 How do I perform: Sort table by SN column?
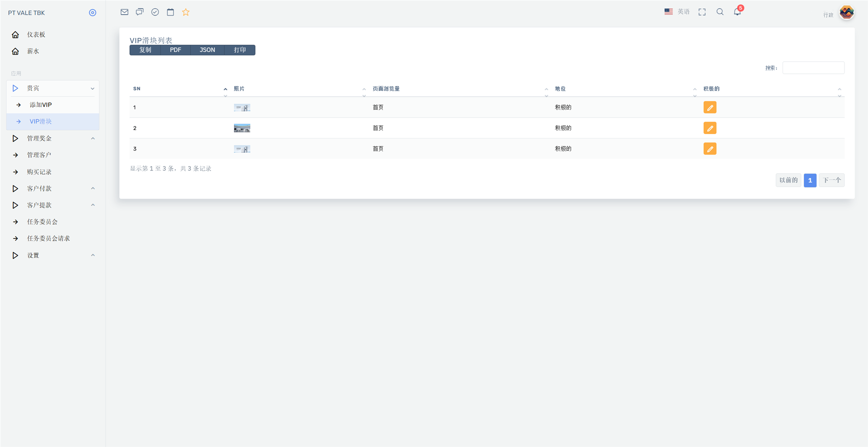tap(180, 89)
